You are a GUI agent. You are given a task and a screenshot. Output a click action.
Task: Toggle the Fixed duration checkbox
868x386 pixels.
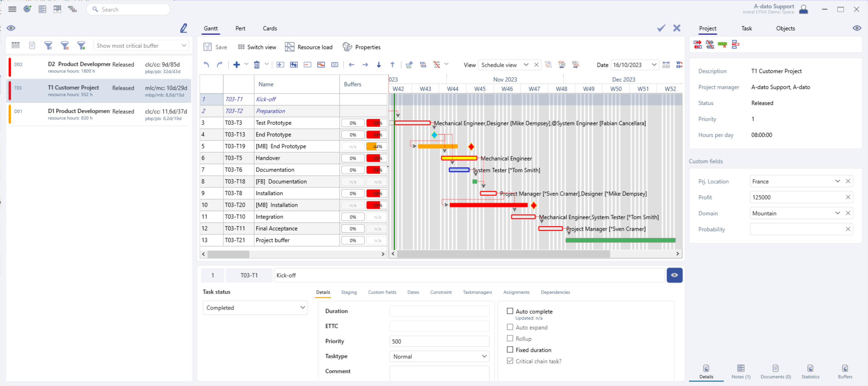(510, 350)
